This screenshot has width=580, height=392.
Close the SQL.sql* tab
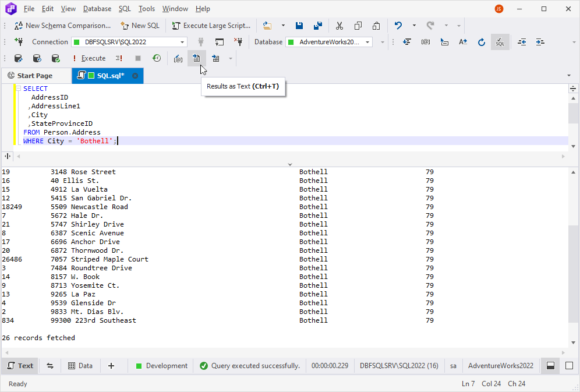pyautogui.click(x=135, y=76)
